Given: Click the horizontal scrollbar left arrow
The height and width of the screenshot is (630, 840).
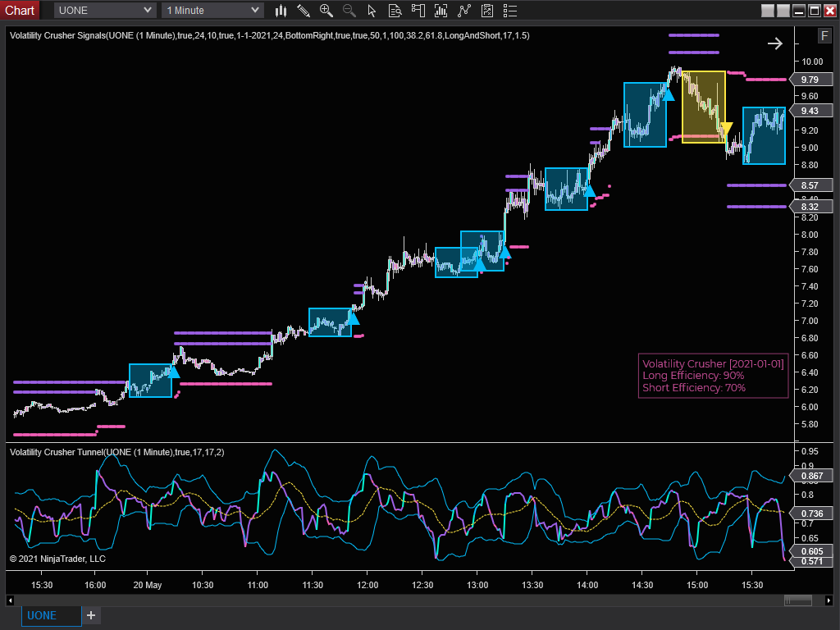Looking at the screenshot, I should [x=11, y=601].
